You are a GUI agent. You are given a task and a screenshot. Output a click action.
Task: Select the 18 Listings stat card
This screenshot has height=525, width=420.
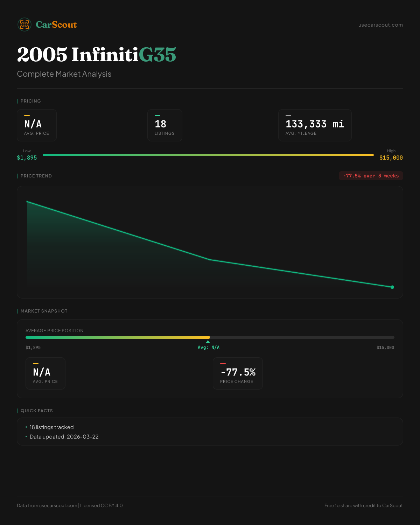(x=164, y=125)
